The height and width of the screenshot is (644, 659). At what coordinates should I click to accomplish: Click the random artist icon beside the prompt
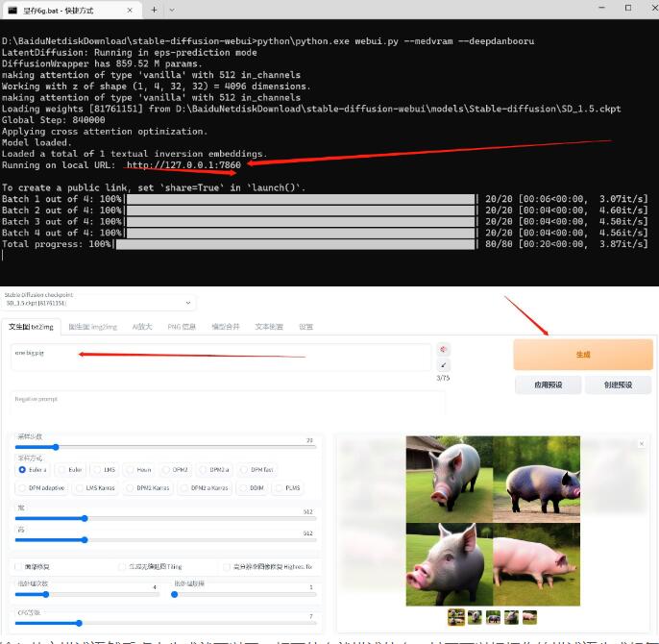[x=444, y=350]
